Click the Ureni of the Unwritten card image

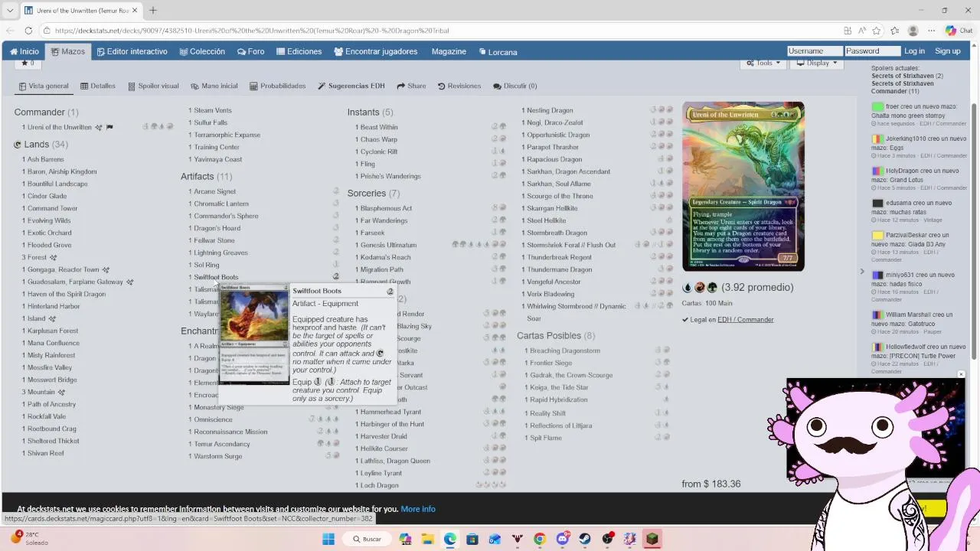pos(743,186)
